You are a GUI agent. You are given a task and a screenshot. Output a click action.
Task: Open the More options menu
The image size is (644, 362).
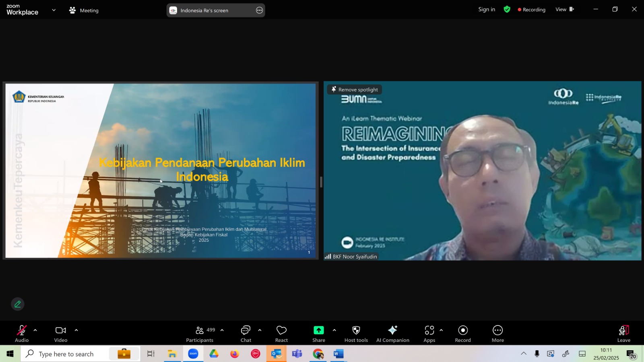[x=497, y=334]
